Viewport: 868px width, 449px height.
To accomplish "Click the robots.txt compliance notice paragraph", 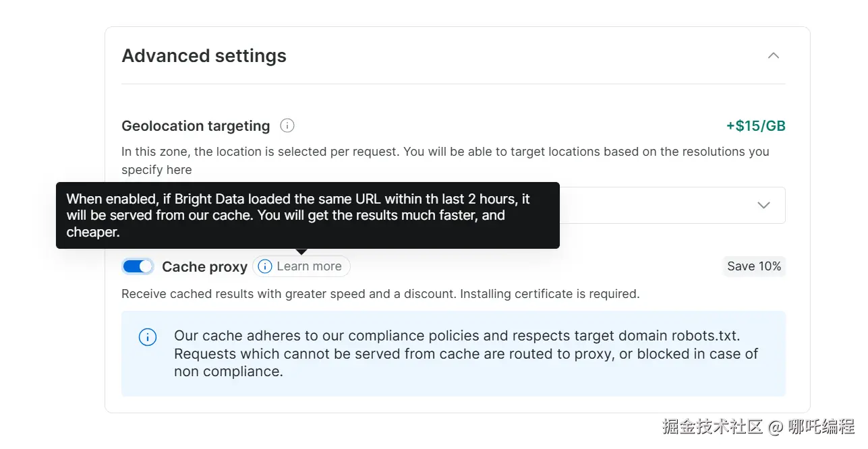I will coord(465,353).
